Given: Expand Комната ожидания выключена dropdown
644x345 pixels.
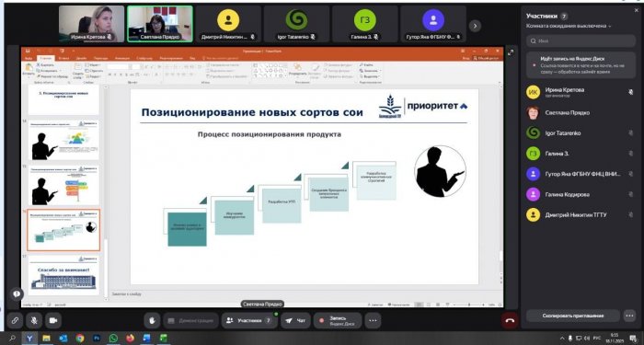Looking at the screenshot, I should [569, 26].
